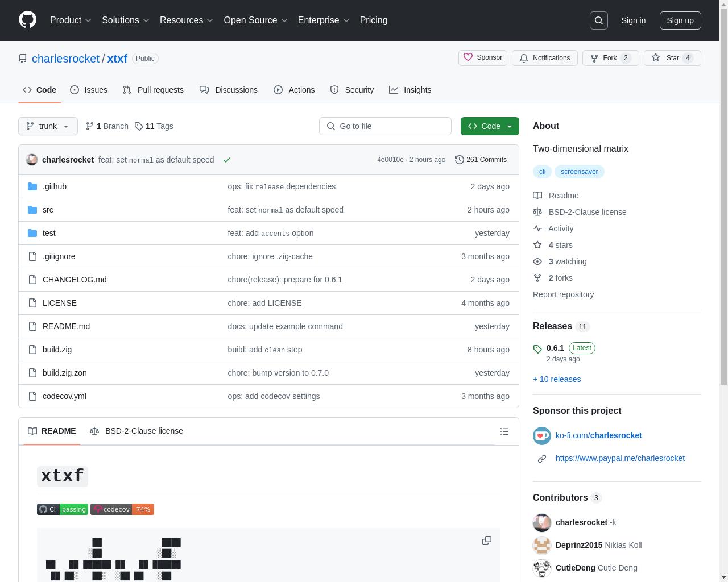This screenshot has height=582, width=728.
Task: Open the build.zig.zon file
Action: [65, 373]
